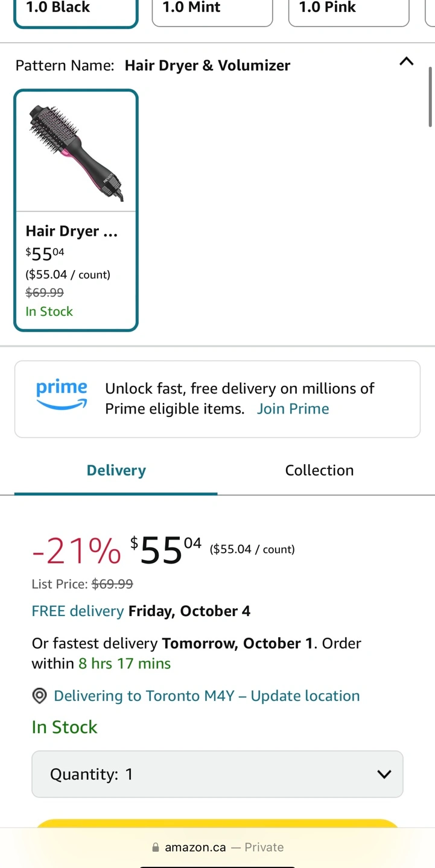Screen dimensions: 435x868
Task: Select the Hair Dryer pattern card title
Action: click(x=71, y=231)
